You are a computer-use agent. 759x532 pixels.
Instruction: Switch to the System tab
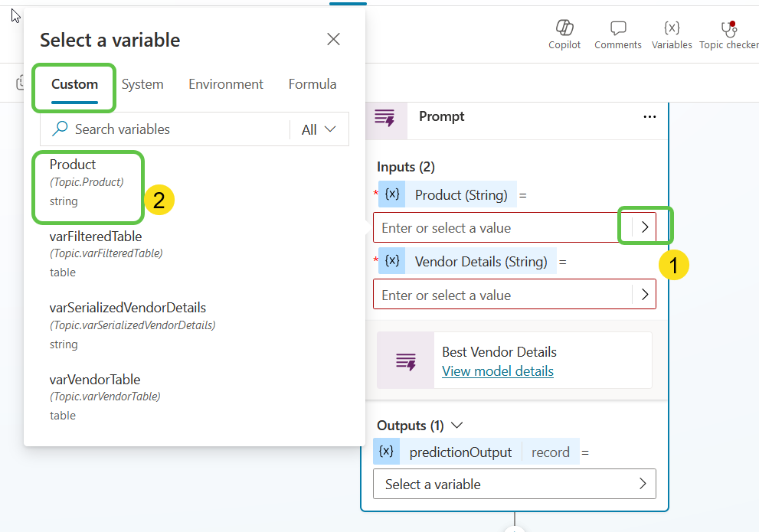click(142, 84)
